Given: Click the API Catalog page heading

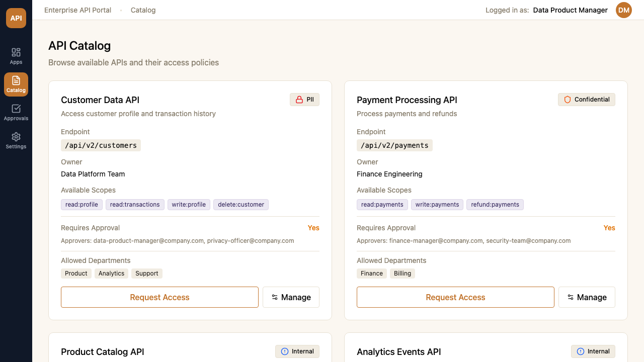Looking at the screenshot, I should [79, 46].
